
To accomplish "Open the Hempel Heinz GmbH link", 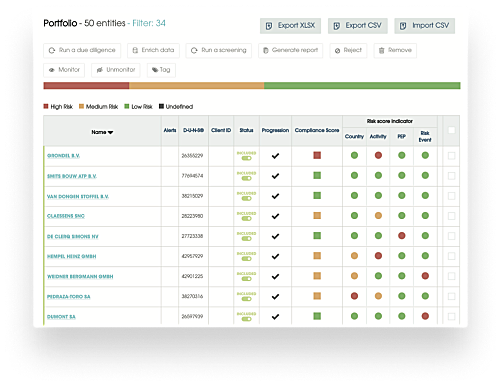I will click(72, 256).
